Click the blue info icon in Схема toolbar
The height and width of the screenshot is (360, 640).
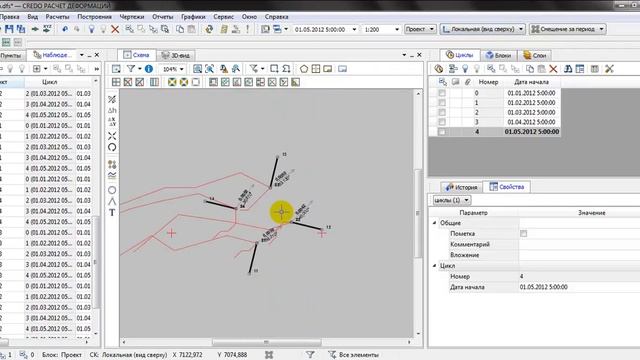pyautogui.click(x=149, y=69)
